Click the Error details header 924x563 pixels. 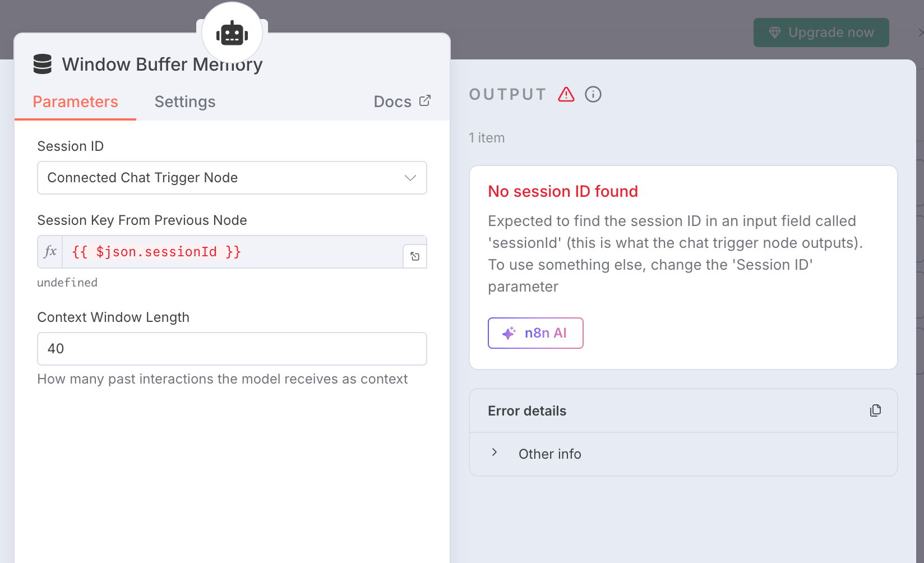pyautogui.click(x=527, y=411)
